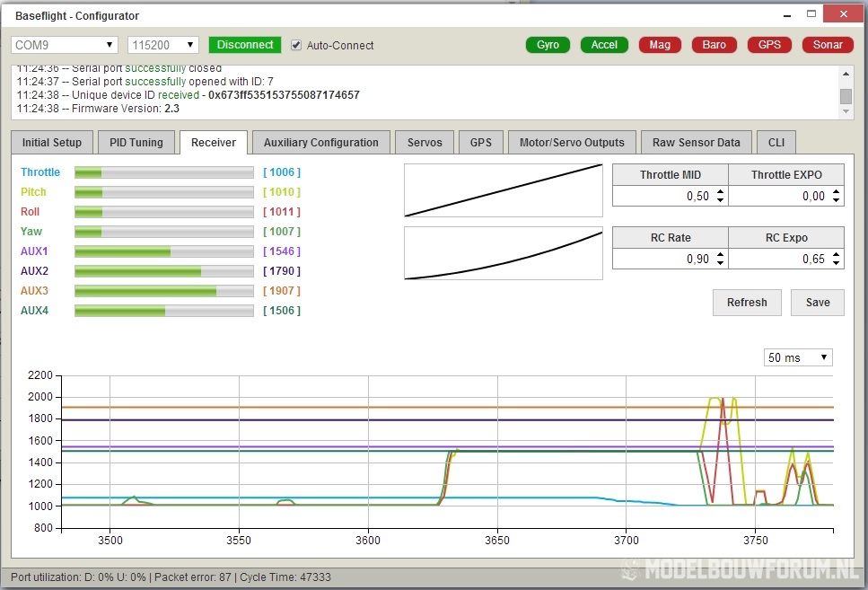Viewport: 868px width, 590px height.
Task: Click the Baseflight - Configurator title bar text
Action: [x=77, y=16]
